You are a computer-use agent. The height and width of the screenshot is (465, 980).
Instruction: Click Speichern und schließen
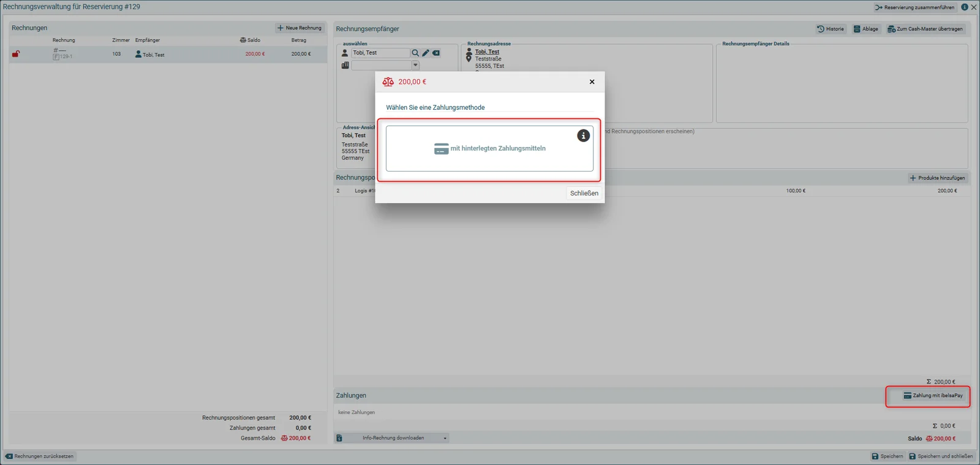[x=941, y=456]
